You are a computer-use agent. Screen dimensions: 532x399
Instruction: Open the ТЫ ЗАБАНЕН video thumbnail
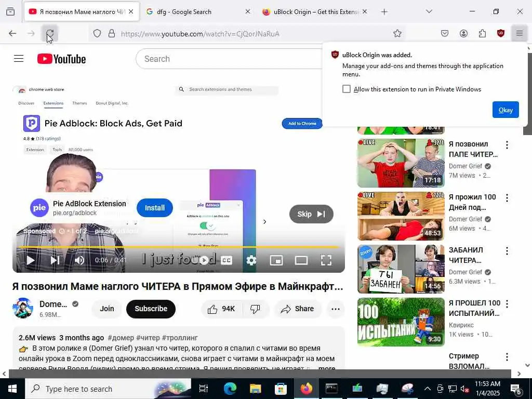(401, 269)
